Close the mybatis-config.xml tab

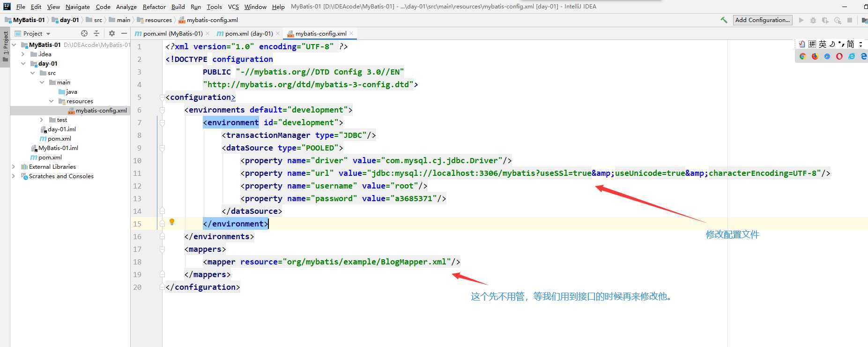click(x=351, y=33)
